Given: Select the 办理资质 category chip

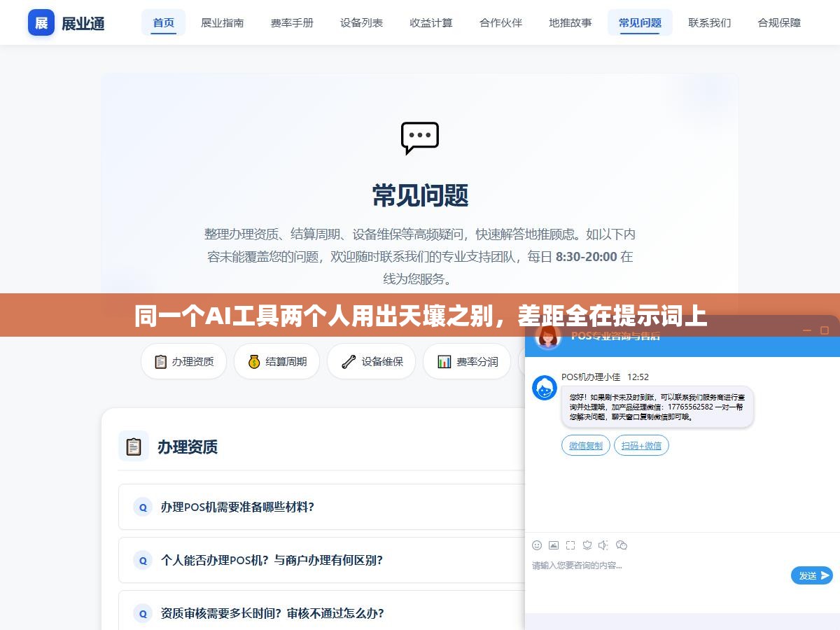Looking at the screenshot, I should point(183,361).
